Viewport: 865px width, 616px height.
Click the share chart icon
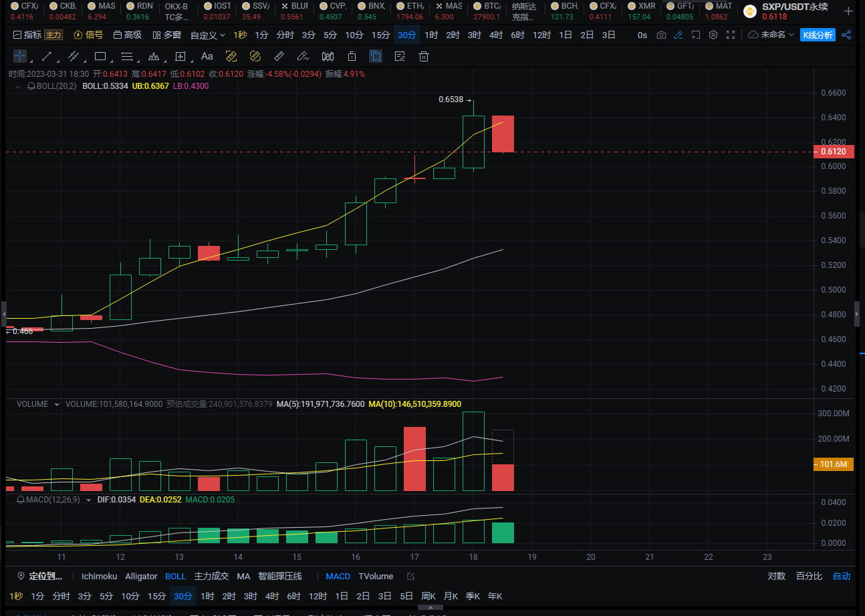[x=846, y=35]
